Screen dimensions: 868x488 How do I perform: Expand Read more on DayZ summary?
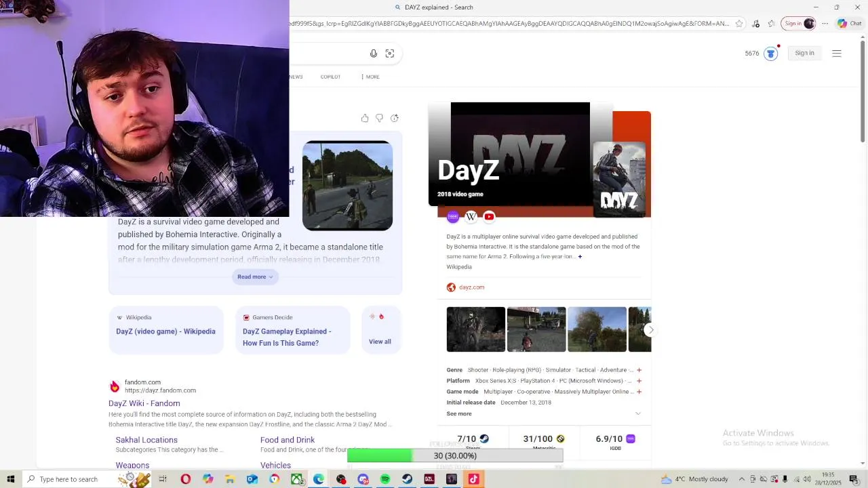255,277
